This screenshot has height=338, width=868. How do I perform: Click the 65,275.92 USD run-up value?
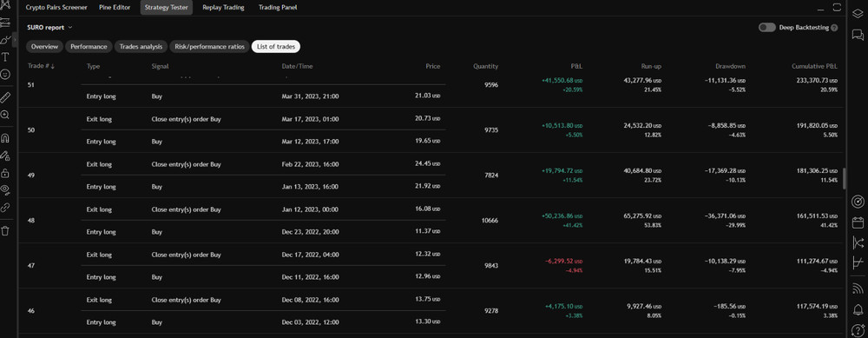pos(641,215)
